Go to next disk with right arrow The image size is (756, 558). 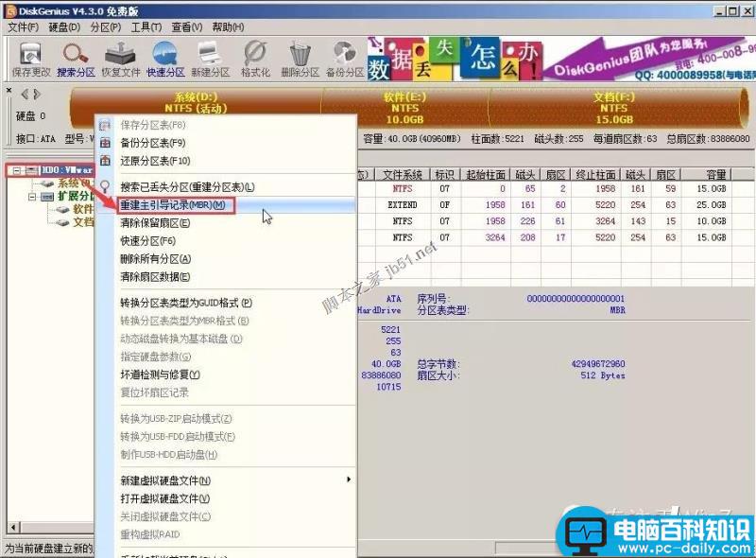(37, 94)
